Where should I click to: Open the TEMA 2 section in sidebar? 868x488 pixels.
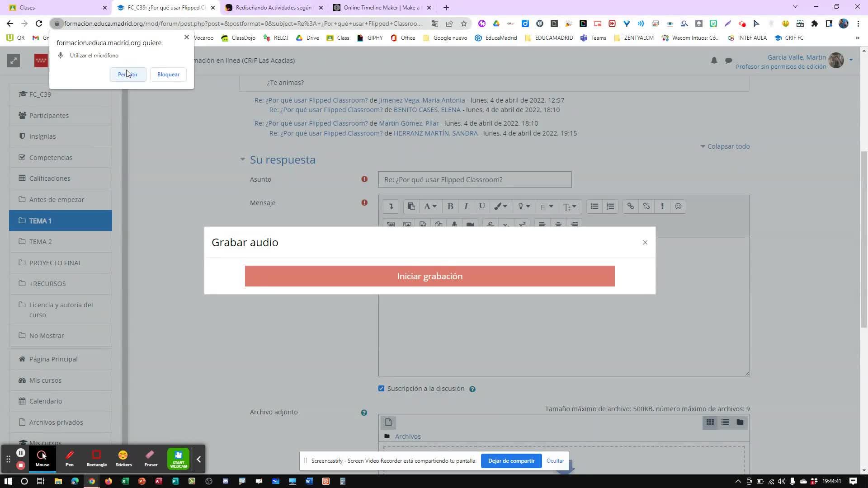pos(41,242)
